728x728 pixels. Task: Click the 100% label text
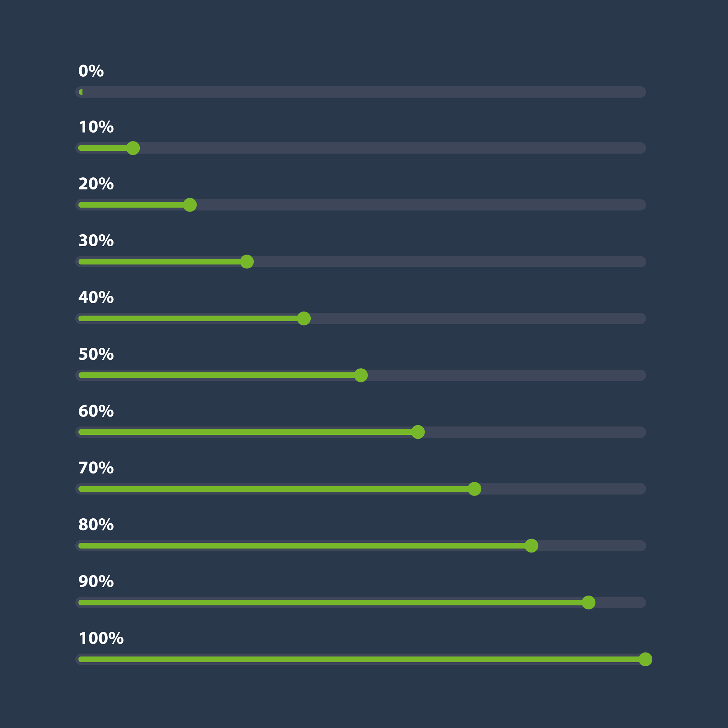point(101,638)
